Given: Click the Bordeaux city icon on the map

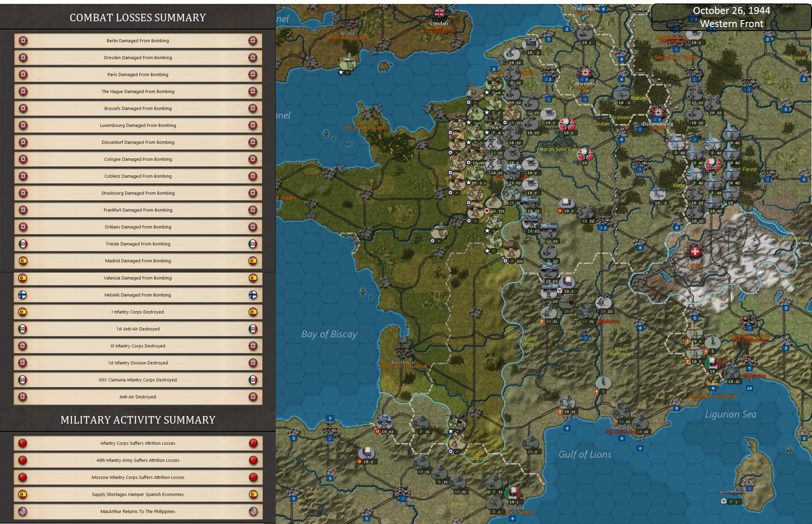Looking at the screenshot, I should 403,351.
